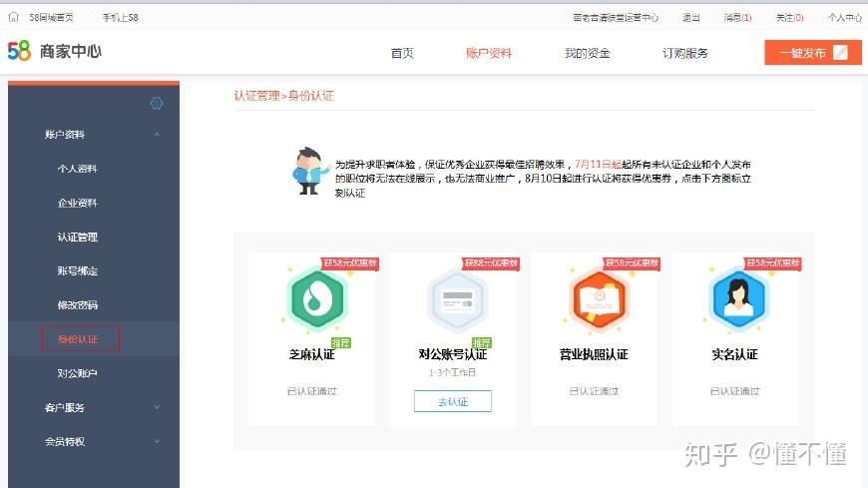Click 身份认证 in the breadcrumb
The width and height of the screenshot is (868, 488).
[311, 96]
